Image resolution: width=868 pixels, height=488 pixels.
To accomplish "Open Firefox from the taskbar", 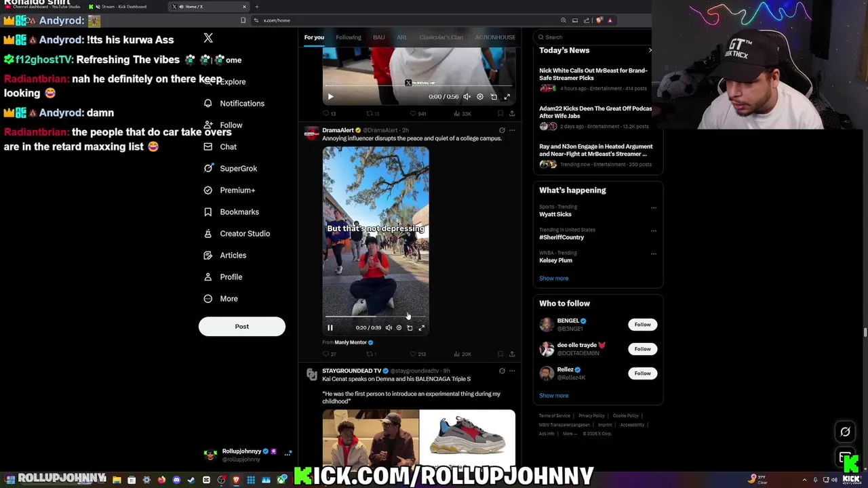I will point(161,480).
